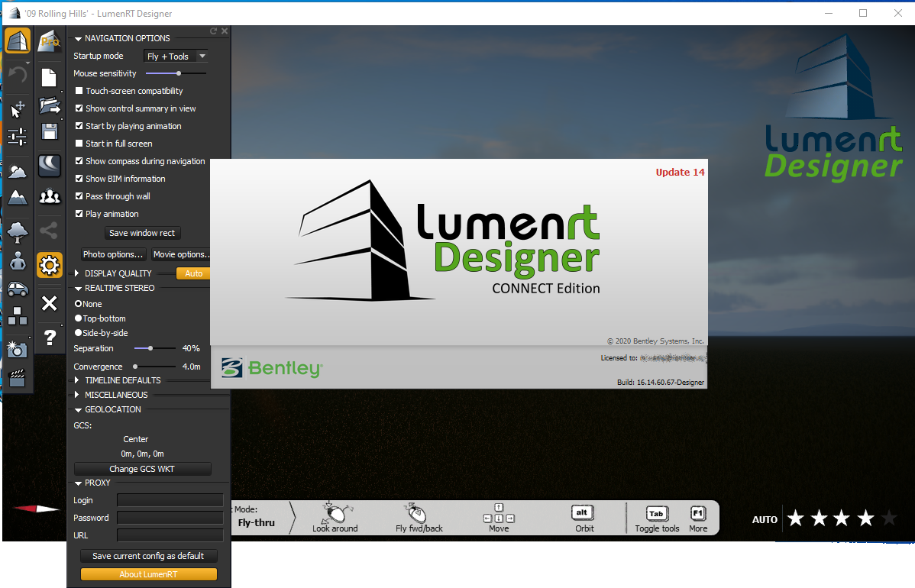Click the red compass needle indicator

coord(36,509)
